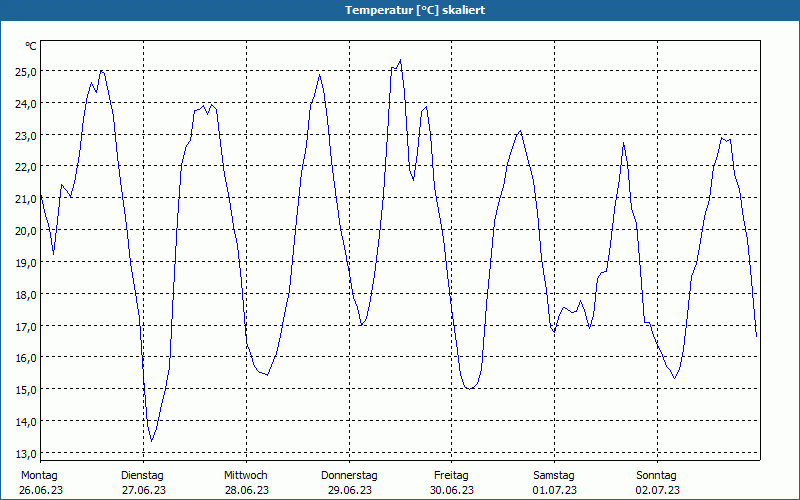Click the 13,0 temperature axis label
Image resolution: width=800 pixels, height=500 pixels.
25,453
